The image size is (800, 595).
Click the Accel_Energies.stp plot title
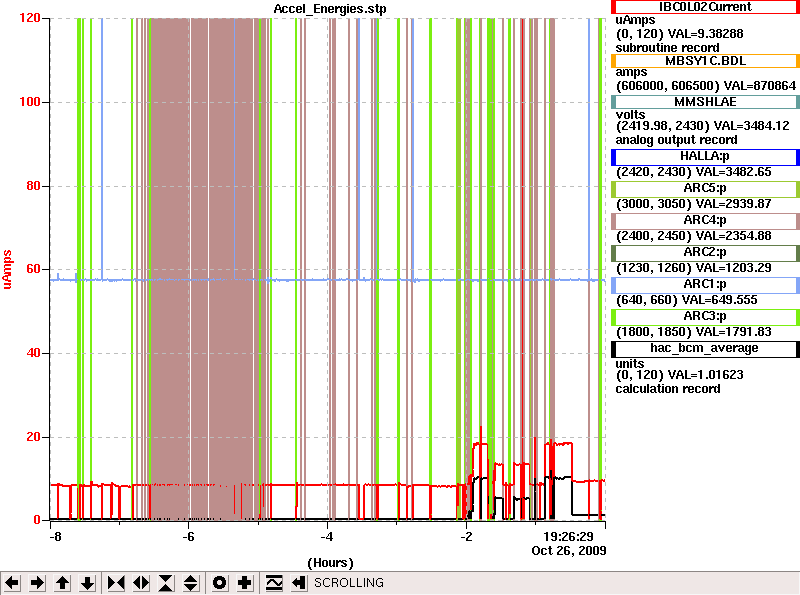pos(330,9)
